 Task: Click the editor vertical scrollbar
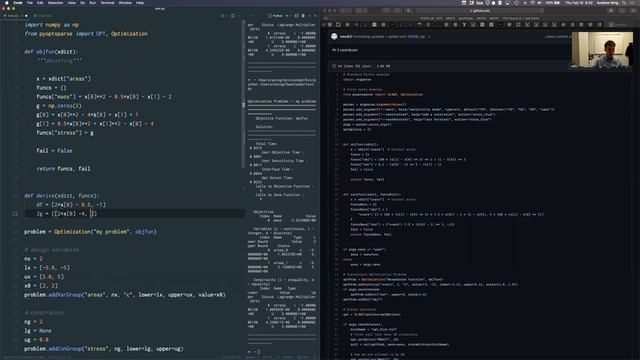(244, 94)
